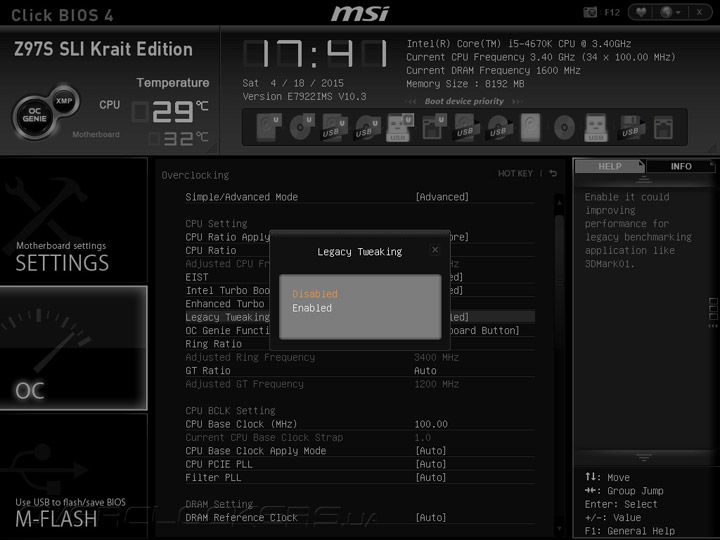Image resolution: width=720 pixels, height=540 pixels.
Task: Select the Ring Ratio row
Action: point(360,344)
